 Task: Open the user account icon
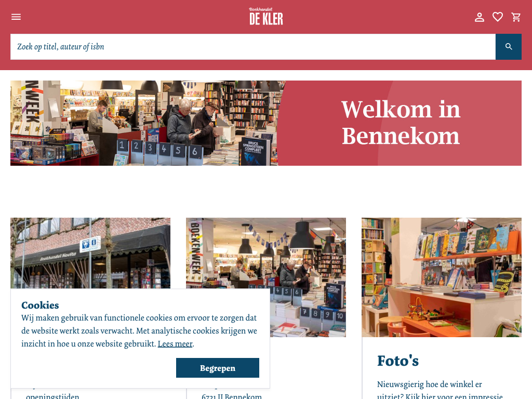(x=480, y=17)
